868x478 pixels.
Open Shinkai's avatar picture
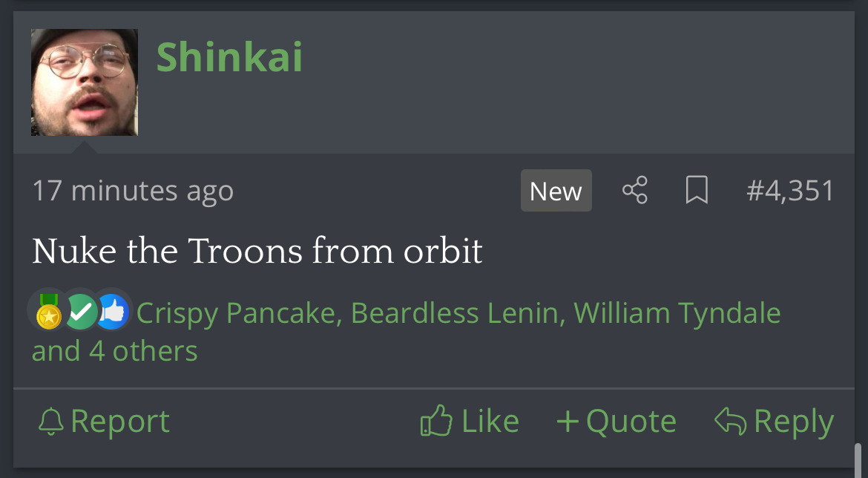[85, 82]
